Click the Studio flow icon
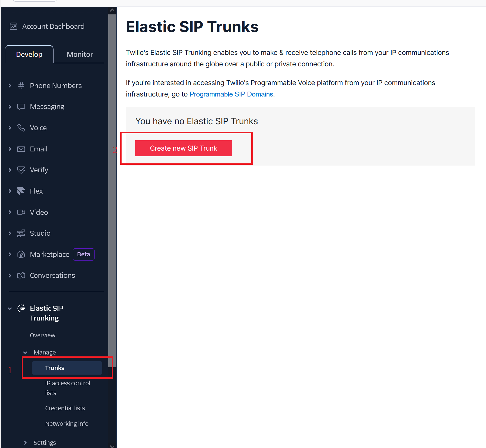The width and height of the screenshot is (486, 448). tap(21, 233)
